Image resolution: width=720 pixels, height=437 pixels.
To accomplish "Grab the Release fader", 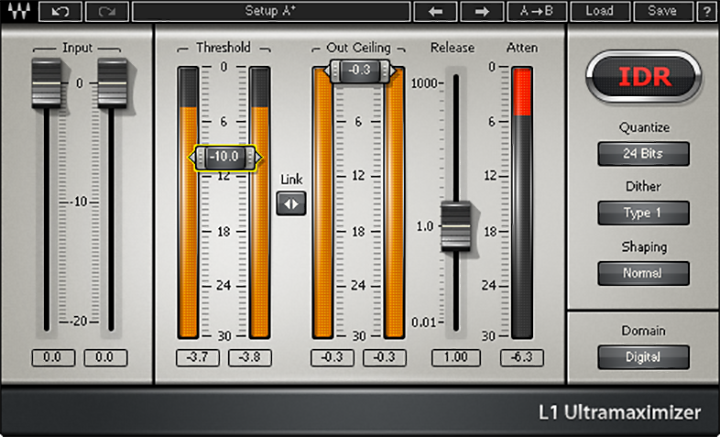I will point(456,226).
